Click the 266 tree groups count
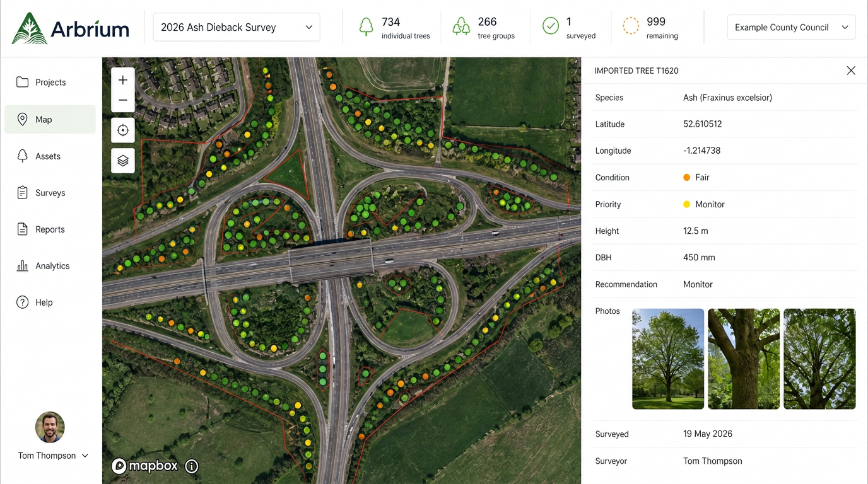868x484 pixels. coord(487,22)
